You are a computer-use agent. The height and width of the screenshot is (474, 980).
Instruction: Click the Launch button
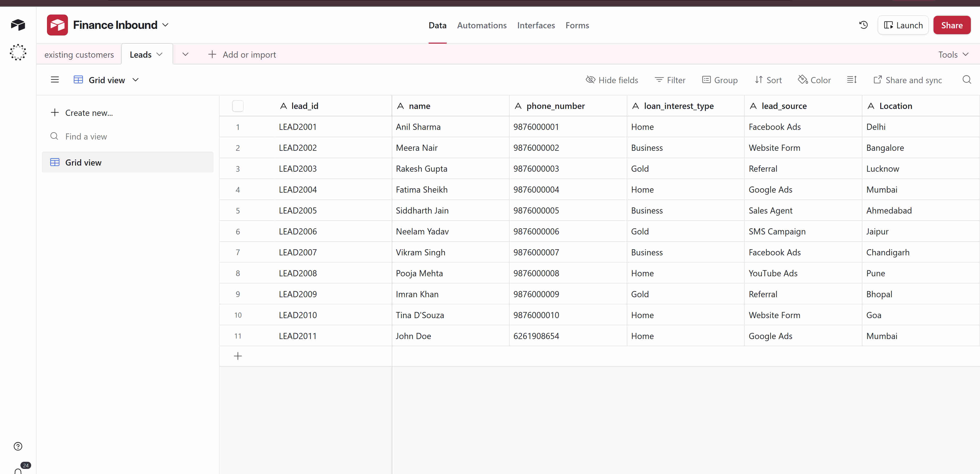pyautogui.click(x=903, y=25)
